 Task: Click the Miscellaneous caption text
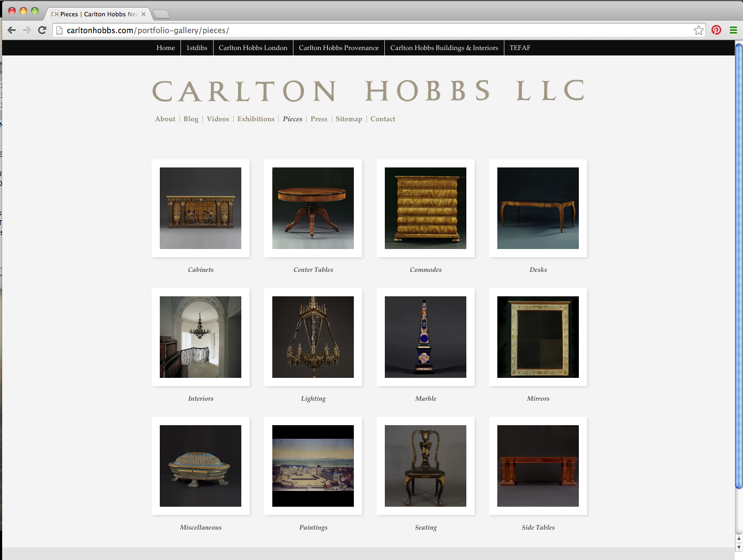(x=201, y=527)
